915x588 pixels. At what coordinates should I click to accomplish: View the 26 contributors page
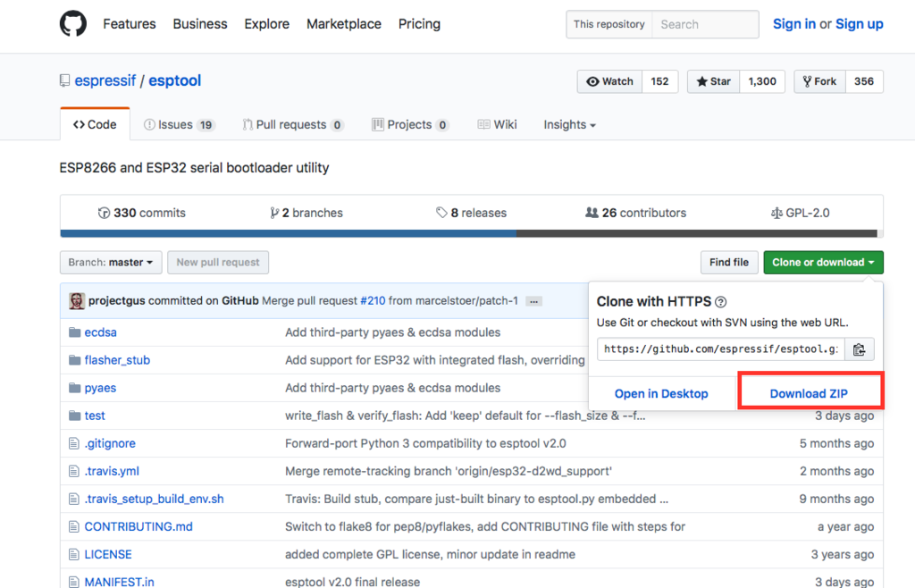point(636,213)
